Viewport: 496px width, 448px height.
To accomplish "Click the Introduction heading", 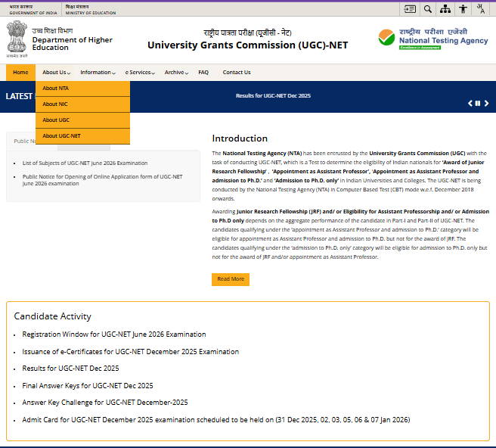I will pyautogui.click(x=240, y=138).
